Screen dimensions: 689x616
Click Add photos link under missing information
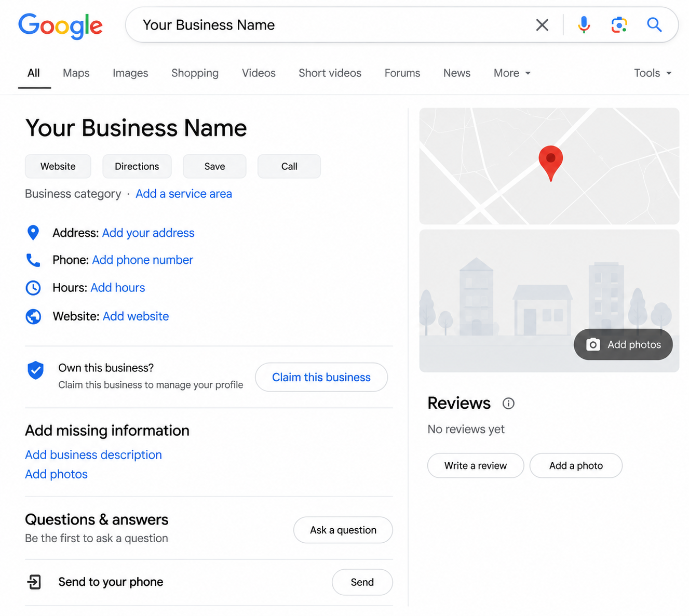tap(57, 474)
